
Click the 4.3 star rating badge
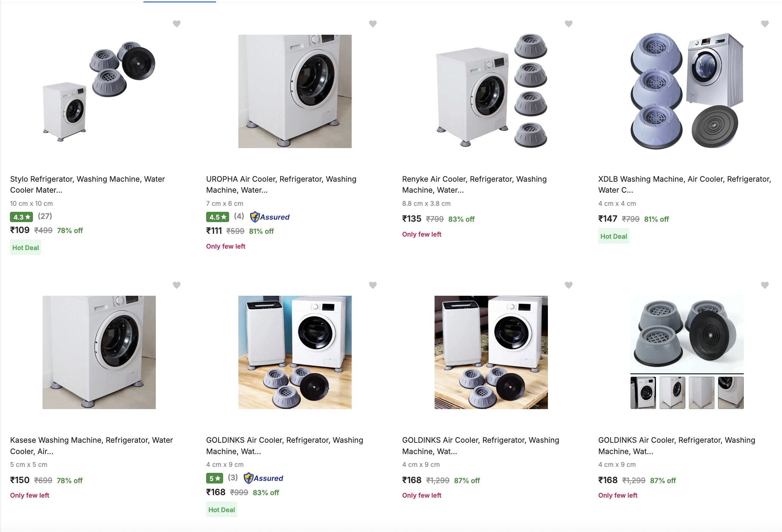(21, 217)
